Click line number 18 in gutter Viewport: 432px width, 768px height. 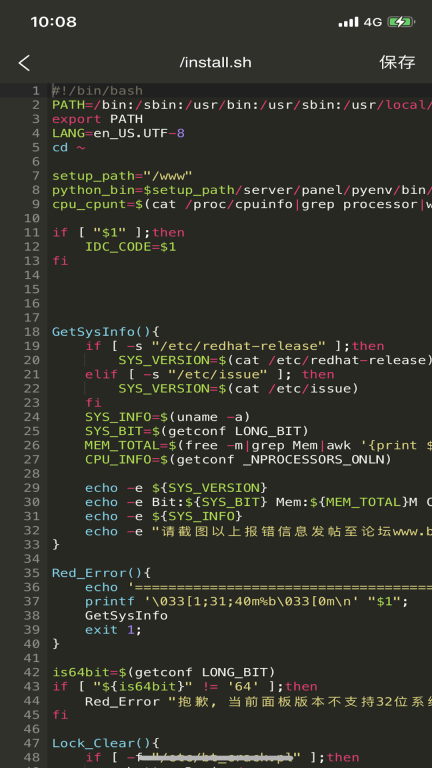(x=32, y=332)
